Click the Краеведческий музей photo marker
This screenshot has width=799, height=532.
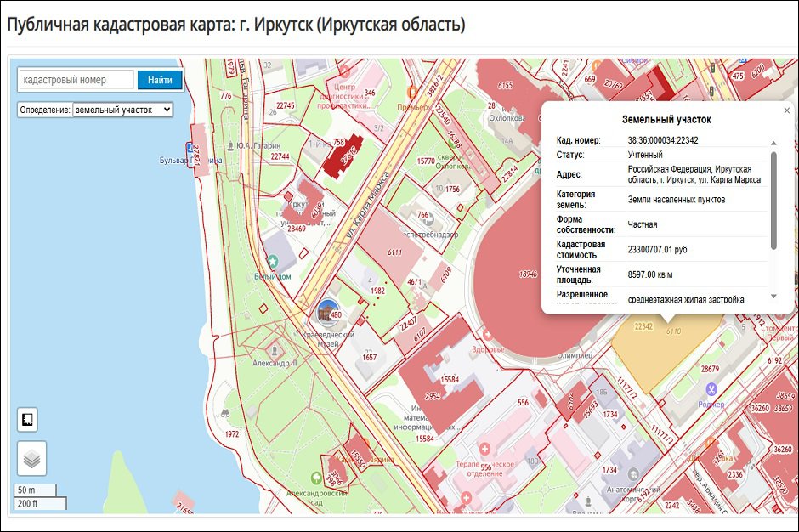pyautogui.click(x=328, y=311)
